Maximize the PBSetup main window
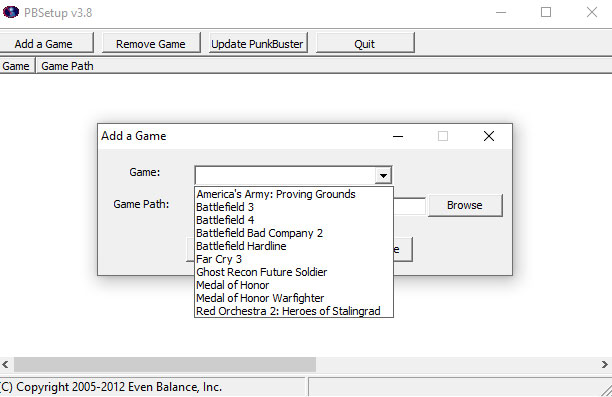The width and height of the screenshot is (612, 397). tap(546, 12)
